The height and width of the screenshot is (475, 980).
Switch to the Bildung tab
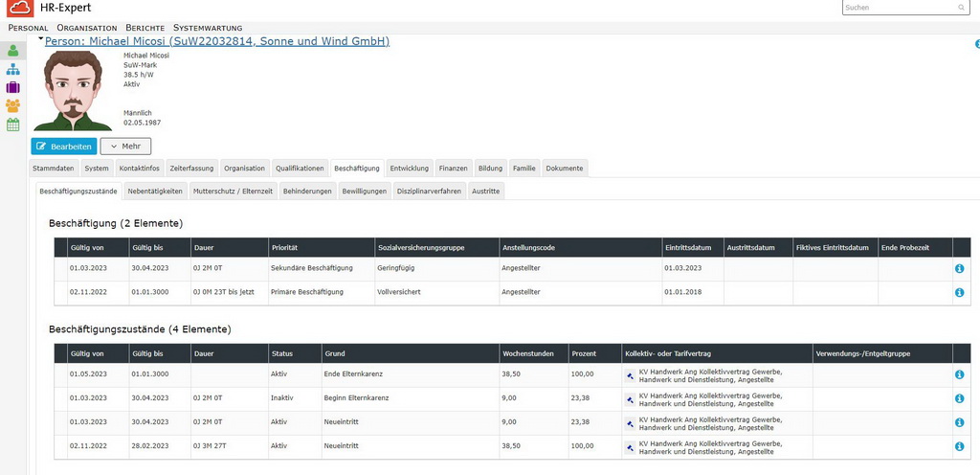(491, 169)
